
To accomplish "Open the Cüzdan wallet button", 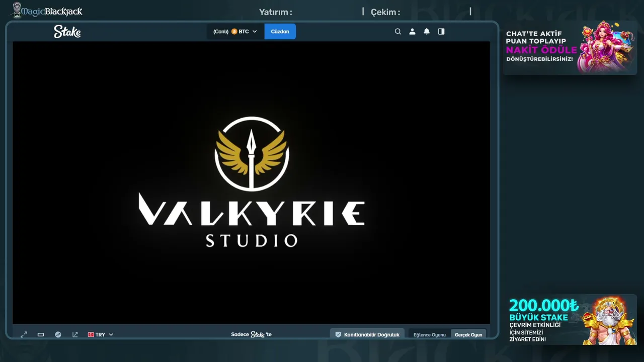I will 280,31.
